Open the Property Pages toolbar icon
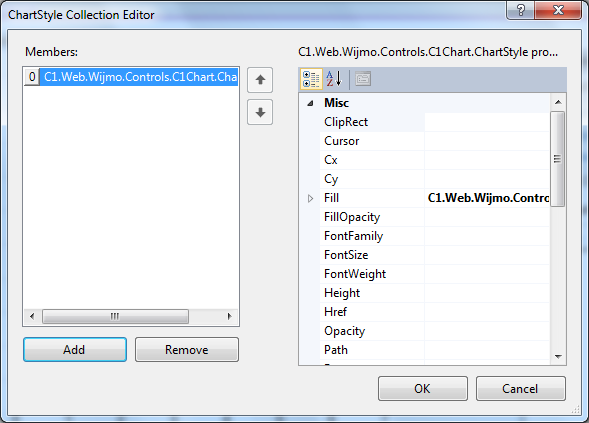 point(363,79)
